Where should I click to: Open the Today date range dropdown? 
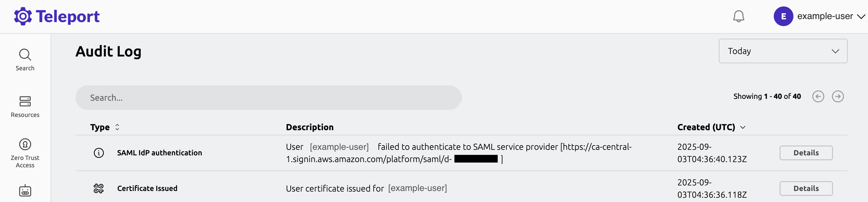pyautogui.click(x=783, y=51)
